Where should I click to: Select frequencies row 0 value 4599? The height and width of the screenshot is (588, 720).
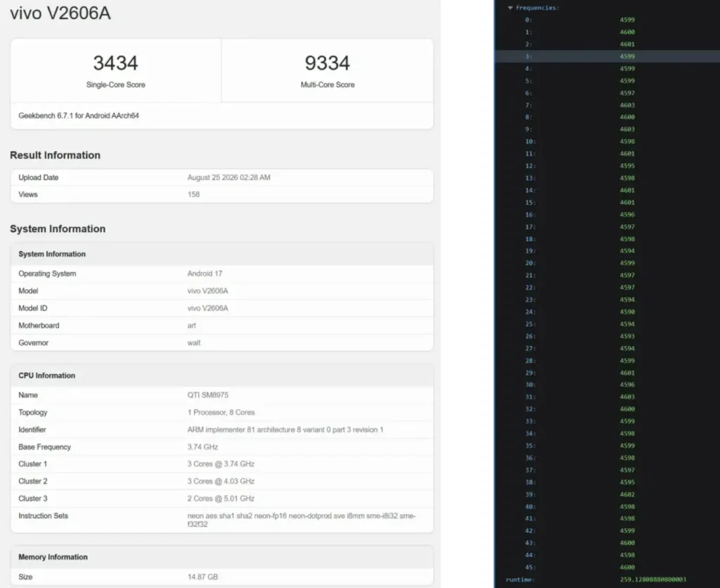tap(627, 20)
